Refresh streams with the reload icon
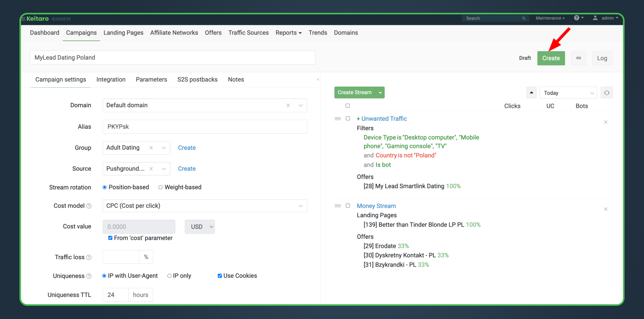The width and height of the screenshot is (644, 319). point(607,93)
